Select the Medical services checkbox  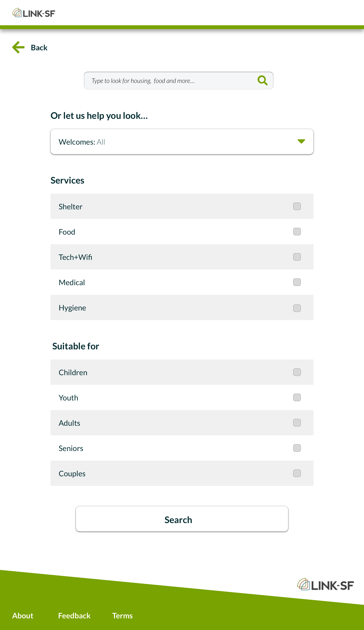[297, 282]
